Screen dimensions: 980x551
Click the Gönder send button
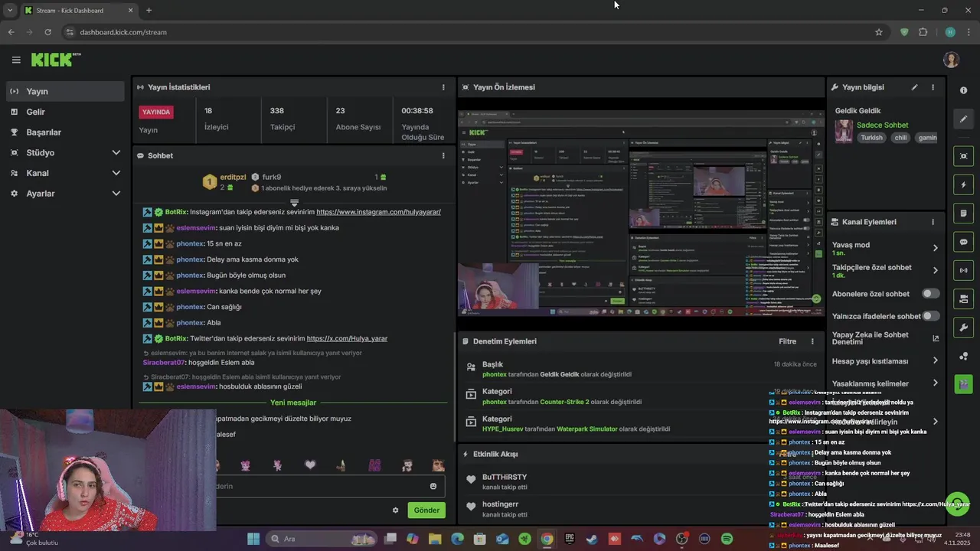coord(426,510)
